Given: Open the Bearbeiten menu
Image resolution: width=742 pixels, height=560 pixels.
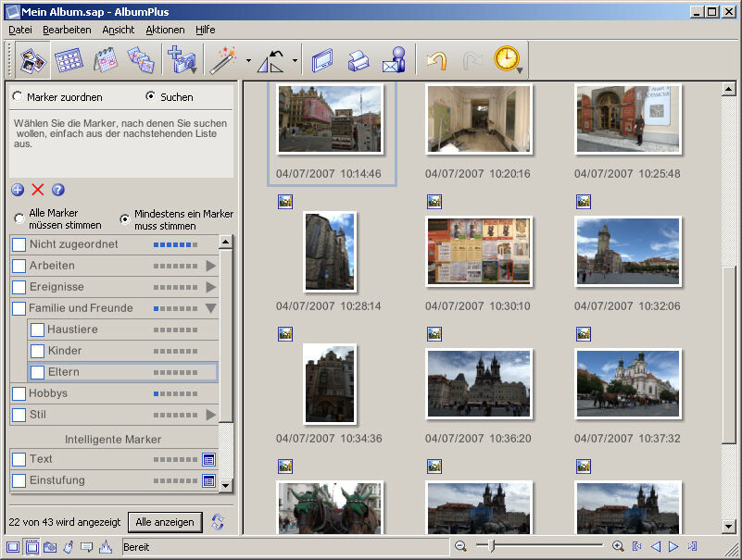Looking at the screenshot, I should [67, 30].
